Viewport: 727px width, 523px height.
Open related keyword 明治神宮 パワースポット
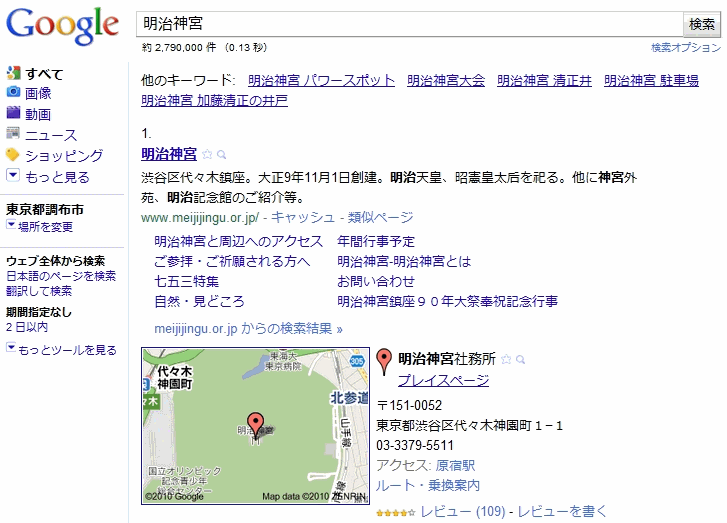point(321,81)
